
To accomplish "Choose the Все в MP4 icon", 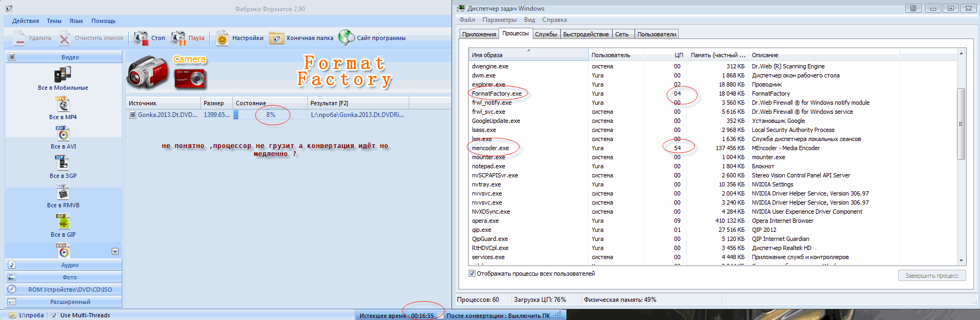I will (x=63, y=104).
